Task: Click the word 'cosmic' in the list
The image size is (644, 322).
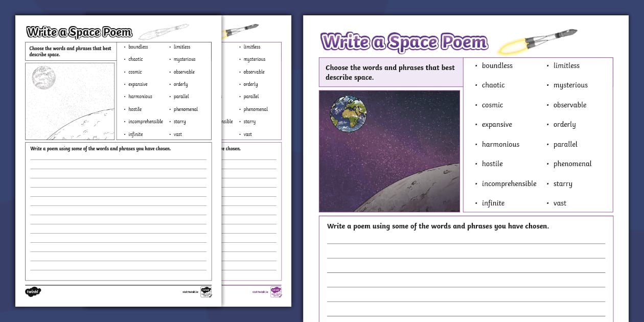Action: coord(492,105)
